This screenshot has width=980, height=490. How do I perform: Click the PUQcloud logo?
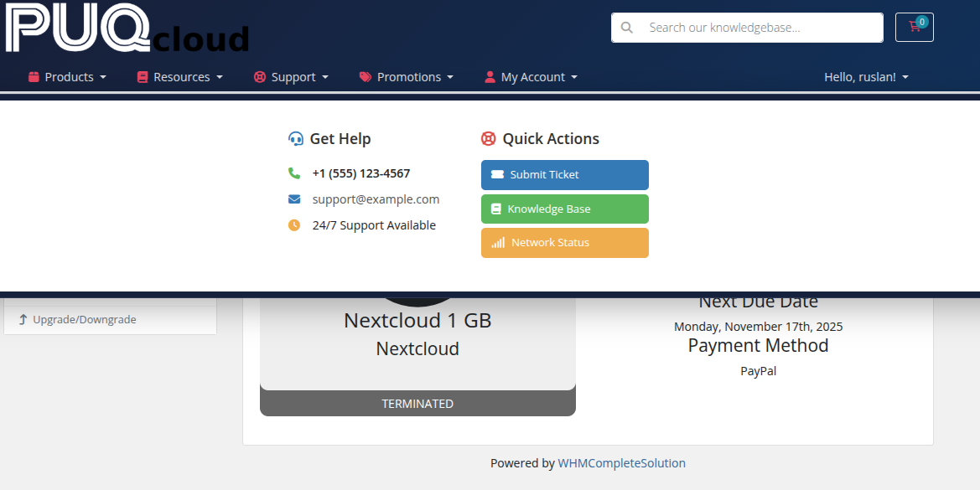127,28
